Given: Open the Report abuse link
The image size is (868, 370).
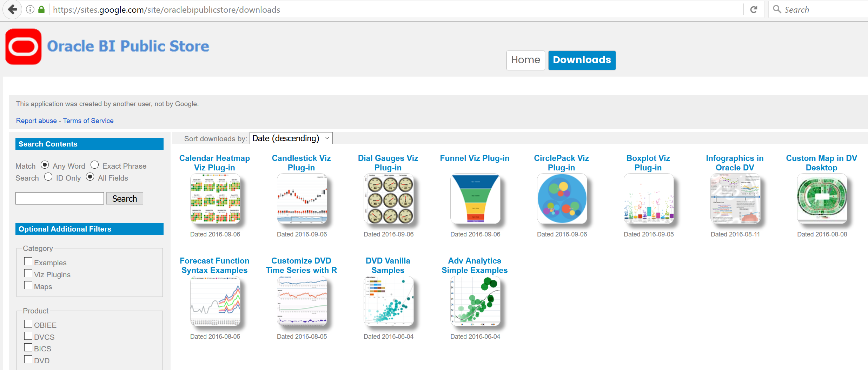Looking at the screenshot, I should pos(36,121).
